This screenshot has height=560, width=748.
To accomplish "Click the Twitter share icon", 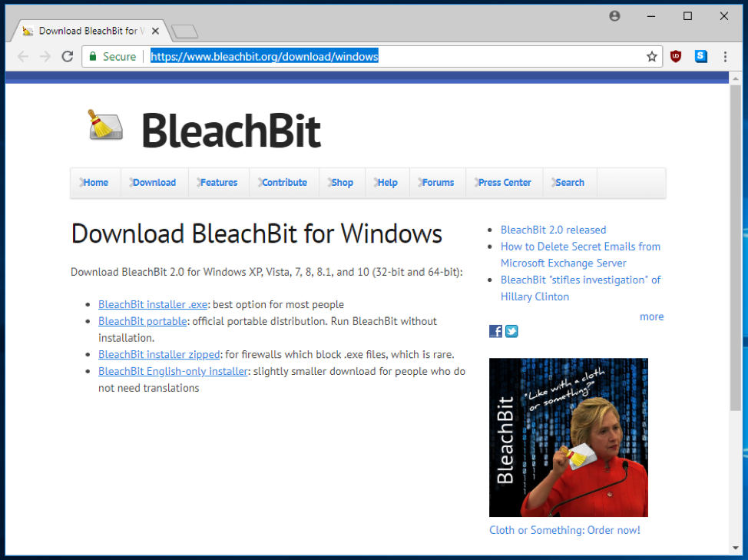I will 511,331.
